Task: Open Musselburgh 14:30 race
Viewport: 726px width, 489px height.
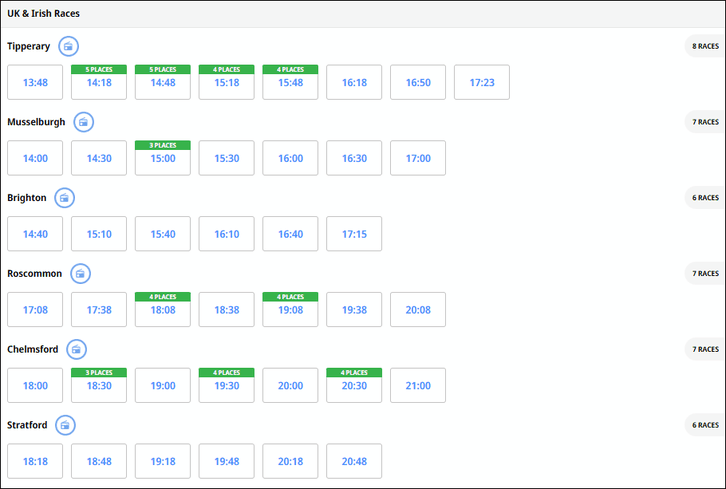Action: click(x=99, y=158)
